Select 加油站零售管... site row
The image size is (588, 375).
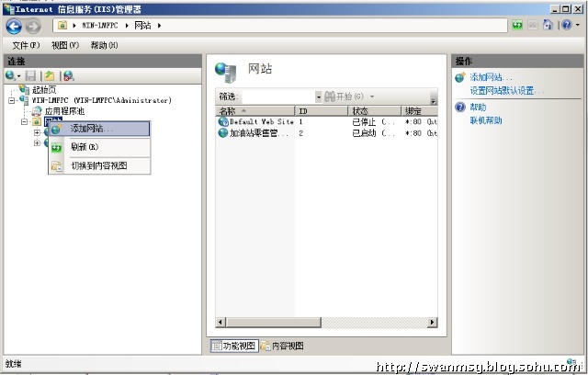[x=327, y=133]
